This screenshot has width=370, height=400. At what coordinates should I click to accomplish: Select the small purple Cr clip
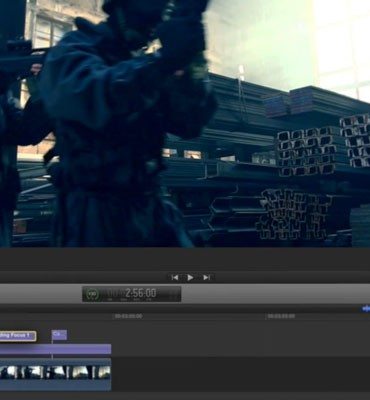click(x=59, y=335)
